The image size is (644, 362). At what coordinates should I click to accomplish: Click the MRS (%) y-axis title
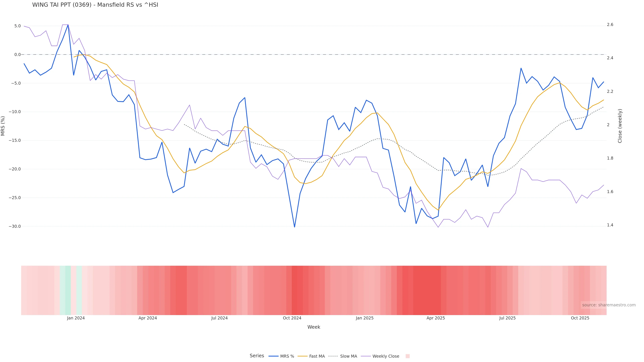(3, 126)
